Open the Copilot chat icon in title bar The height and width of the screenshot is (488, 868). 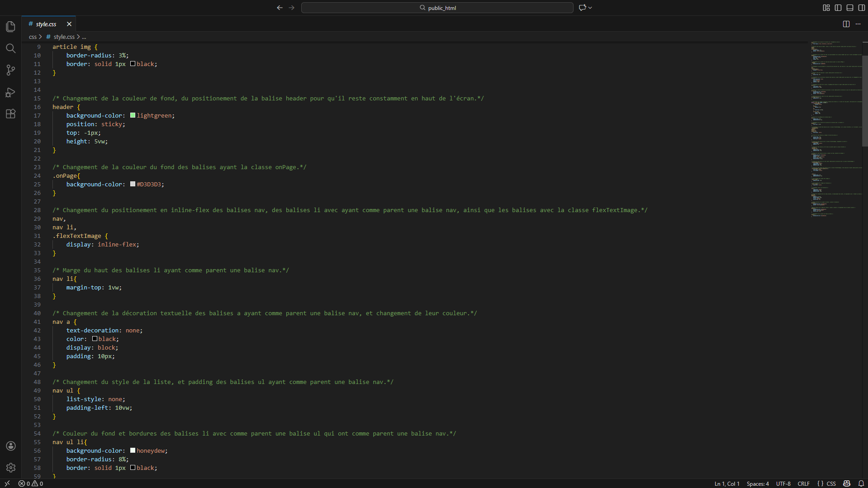point(583,8)
